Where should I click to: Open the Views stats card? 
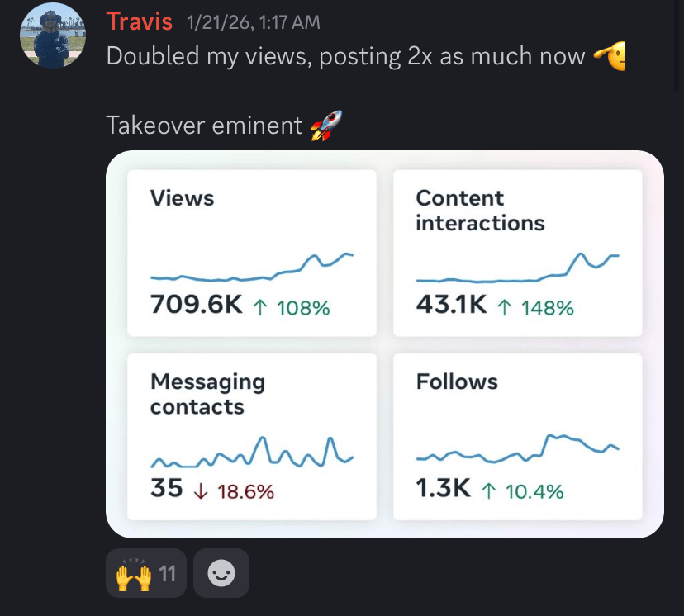(252, 253)
